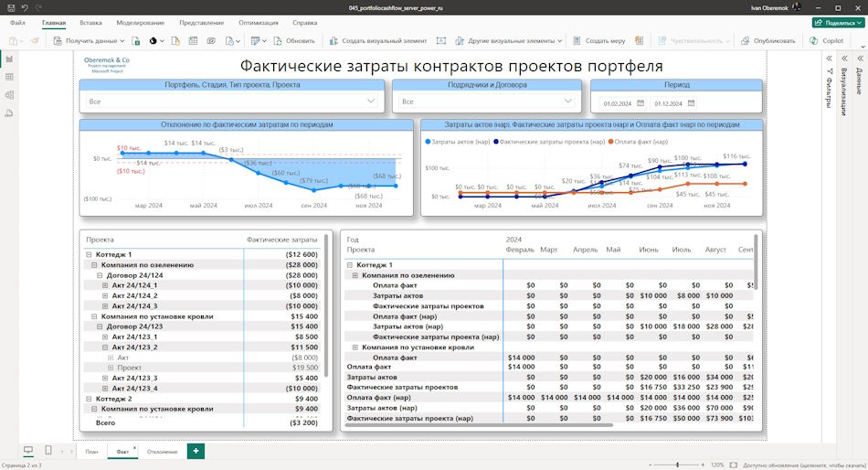This screenshot has height=470, width=868.
Task: Open the Recent sources dropdown icon
Action: [x=232, y=41]
